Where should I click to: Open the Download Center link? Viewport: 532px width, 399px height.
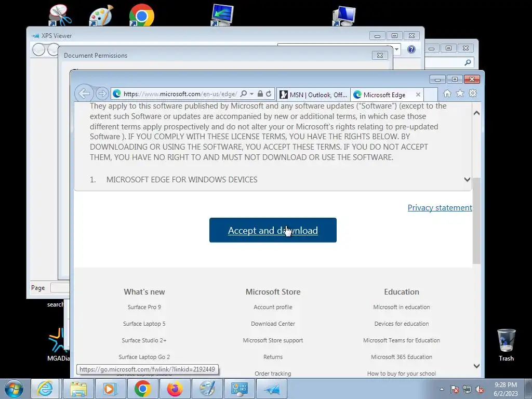273,324
